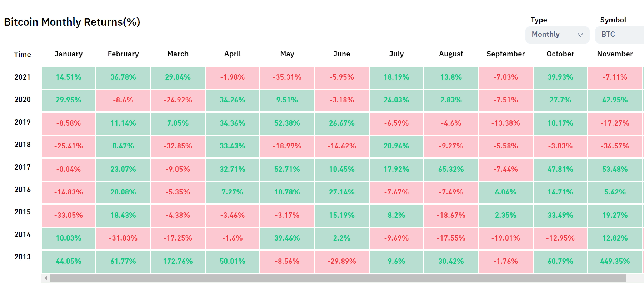
Task: Click the 39.93% cell for October 2021
Action: pos(560,77)
